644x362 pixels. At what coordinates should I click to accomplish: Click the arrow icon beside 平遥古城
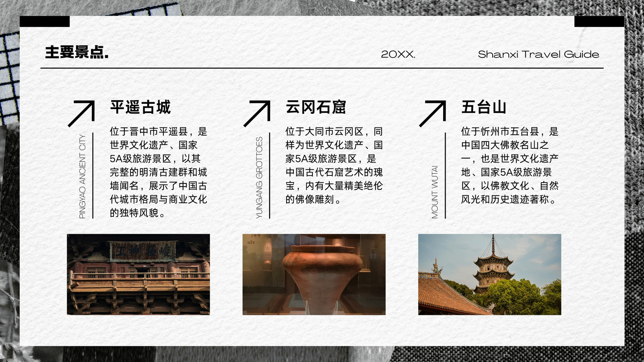(x=81, y=113)
